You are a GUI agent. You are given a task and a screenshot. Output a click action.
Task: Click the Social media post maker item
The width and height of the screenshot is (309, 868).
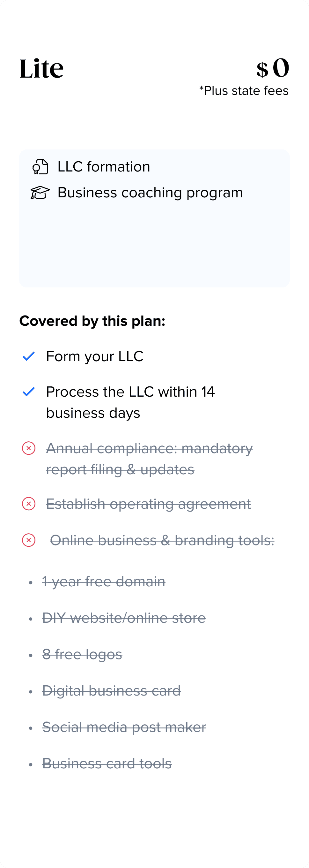click(124, 727)
